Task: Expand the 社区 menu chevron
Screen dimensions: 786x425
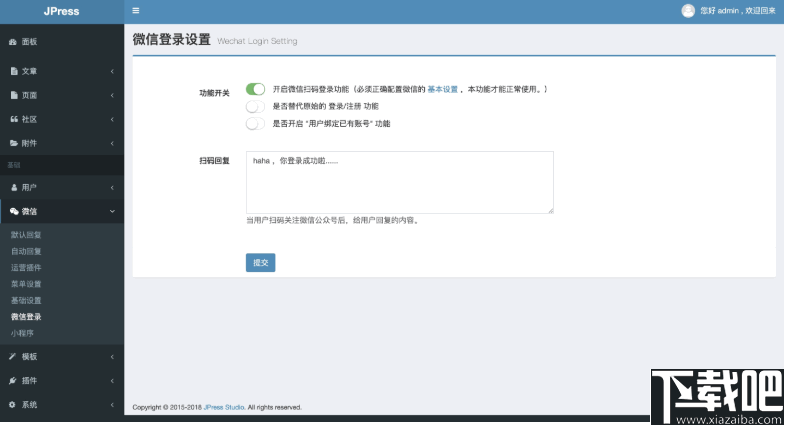Action: point(112,119)
